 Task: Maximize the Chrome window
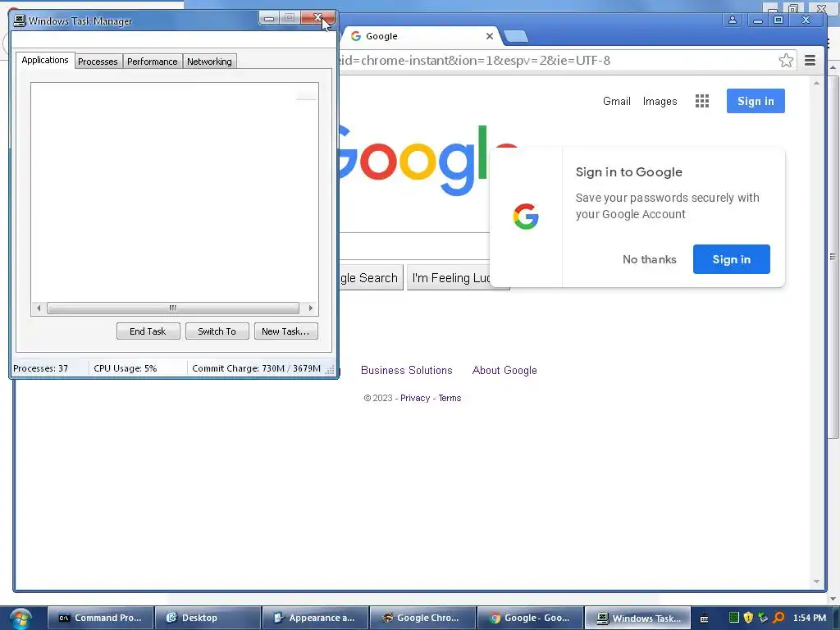click(778, 20)
